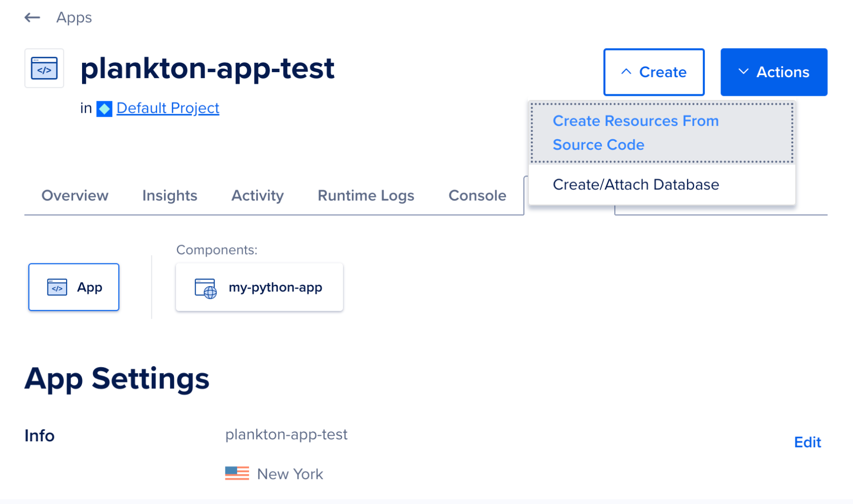
Task: Select Create Resources From Source Code
Action: (636, 132)
